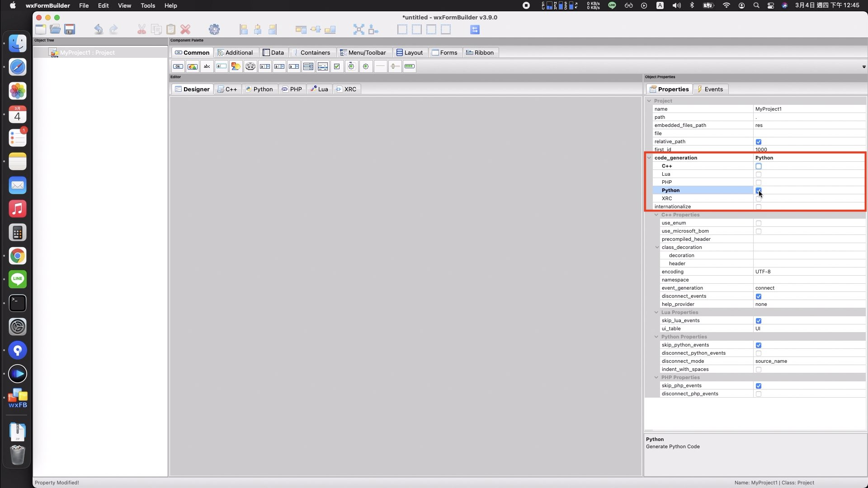Click the Python tab in editor
Viewport: 868px width, 488px height.
click(262, 89)
